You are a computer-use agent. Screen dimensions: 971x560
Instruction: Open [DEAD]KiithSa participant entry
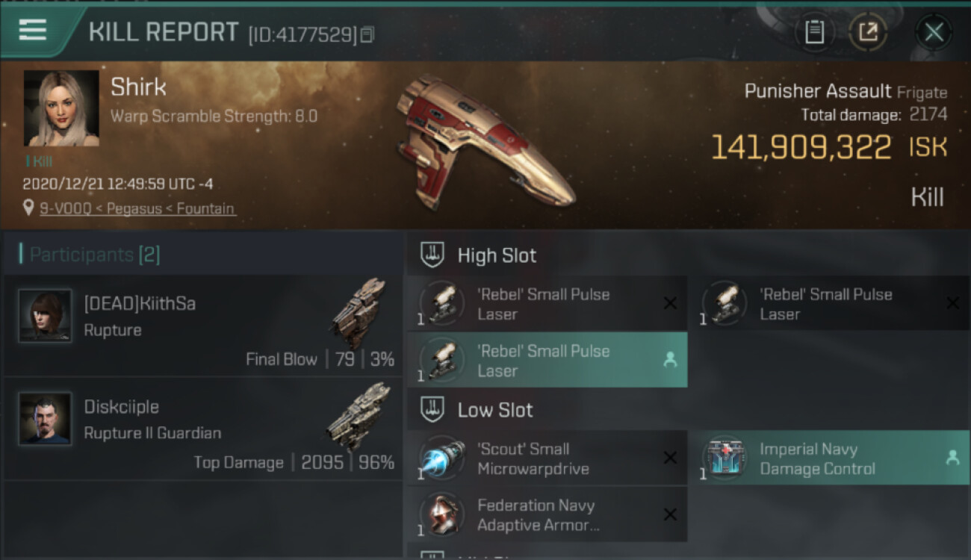203,325
